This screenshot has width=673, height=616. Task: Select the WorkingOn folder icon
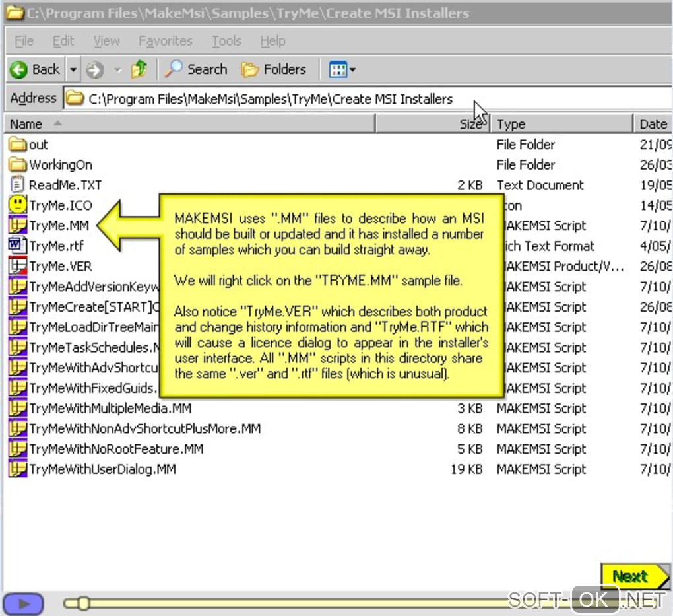[x=18, y=164]
